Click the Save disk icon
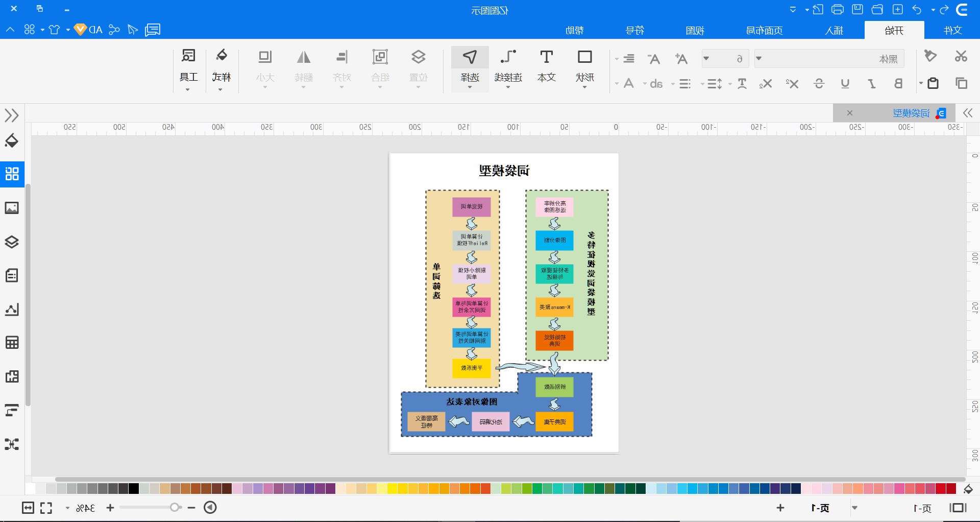 pyautogui.click(x=857, y=10)
